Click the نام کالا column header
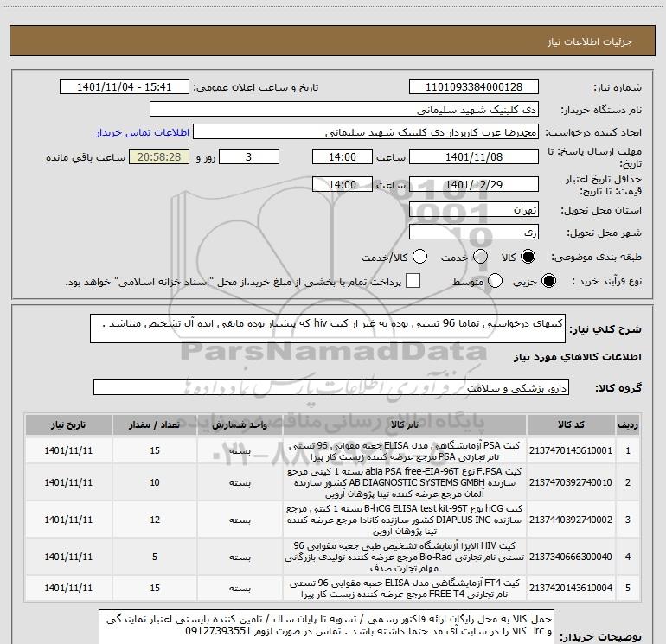Image resolution: width=666 pixels, height=644 pixels. point(405,425)
